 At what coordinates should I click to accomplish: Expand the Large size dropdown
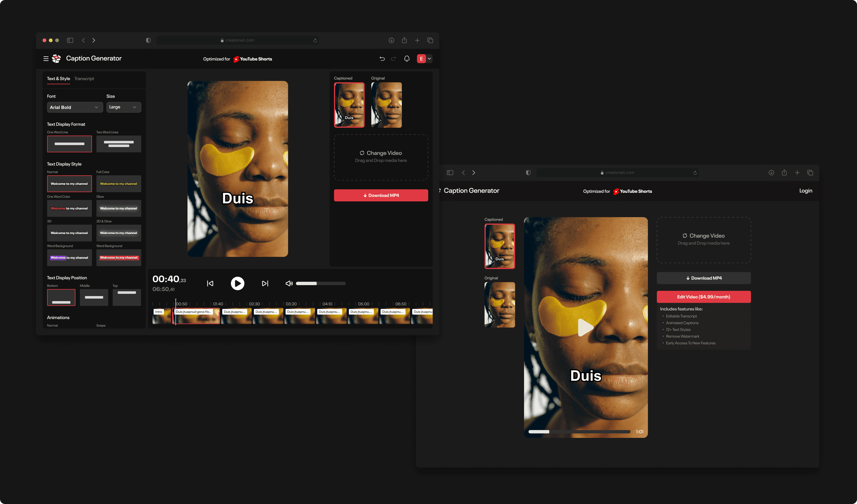[x=124, y=107]
